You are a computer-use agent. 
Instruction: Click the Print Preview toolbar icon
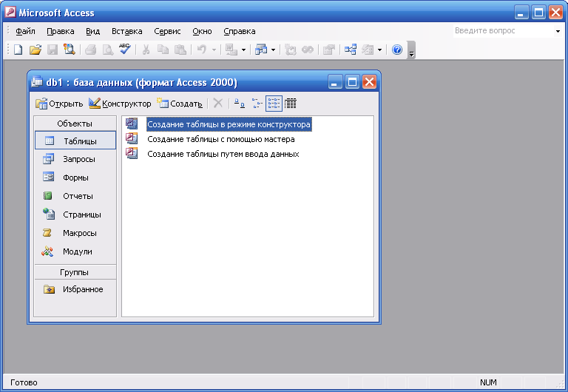coord(107,50)
